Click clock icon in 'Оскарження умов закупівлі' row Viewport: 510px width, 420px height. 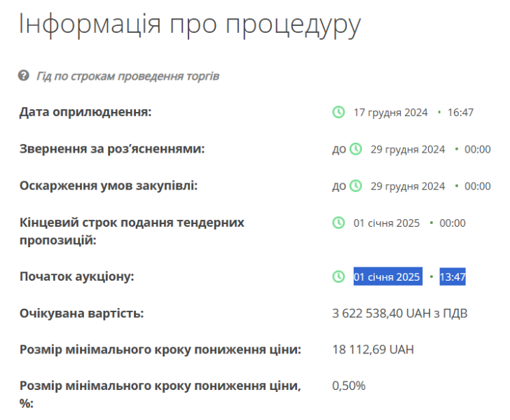[x=356, y=186]
